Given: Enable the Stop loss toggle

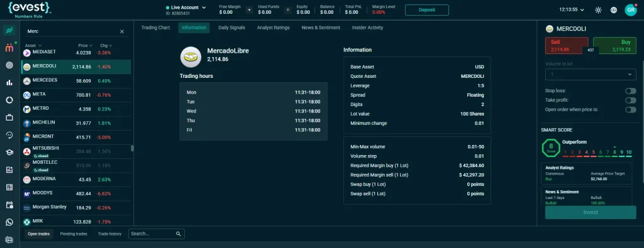Looking at the screenshot, I should click(x=630, y=90).
